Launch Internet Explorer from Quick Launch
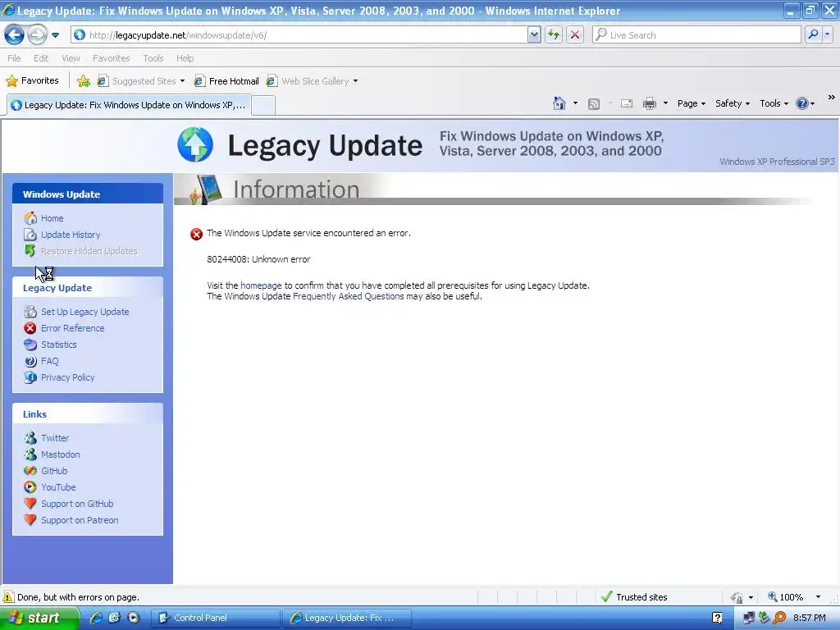This screenshot has width=840, height=630. point(96,618)
